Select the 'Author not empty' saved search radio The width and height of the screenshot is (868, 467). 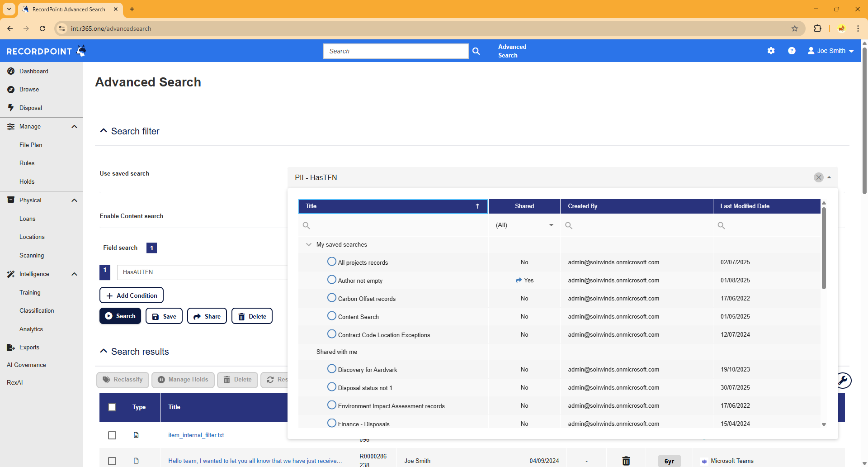pos(332,280)
